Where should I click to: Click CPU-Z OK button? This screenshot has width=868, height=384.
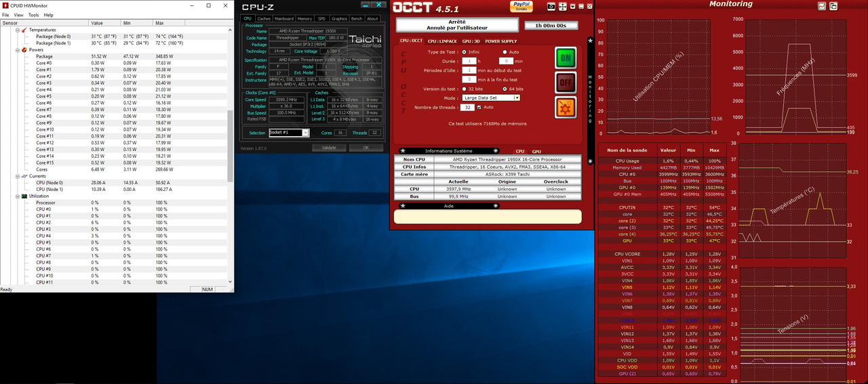point(366,148)
